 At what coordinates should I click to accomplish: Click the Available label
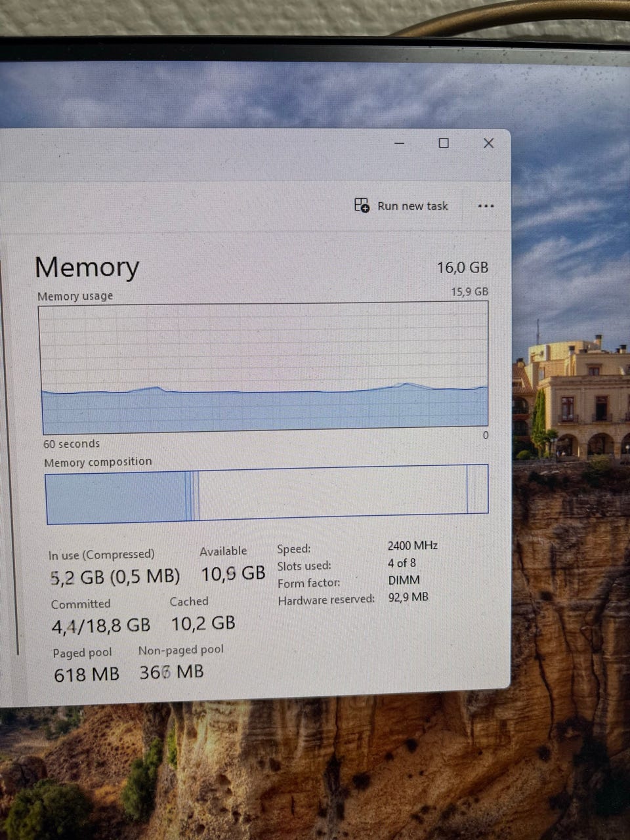(223, 551)
